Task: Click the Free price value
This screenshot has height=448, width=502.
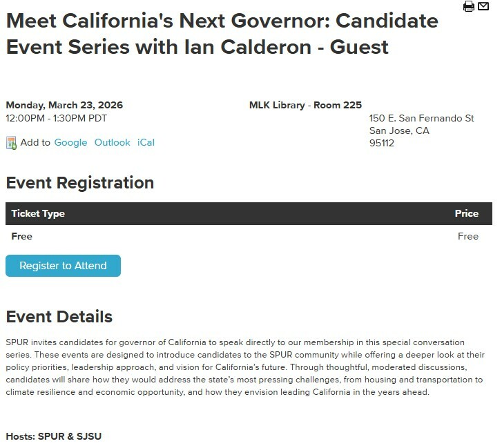Action: 467,236
